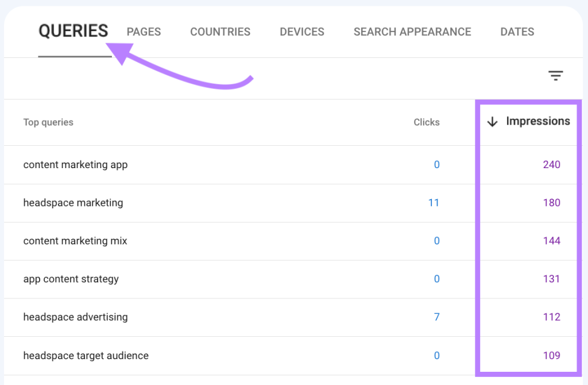This screenshot has height=385, width=588.
Task: Click the Top queries column header
Action: point(48,122)
